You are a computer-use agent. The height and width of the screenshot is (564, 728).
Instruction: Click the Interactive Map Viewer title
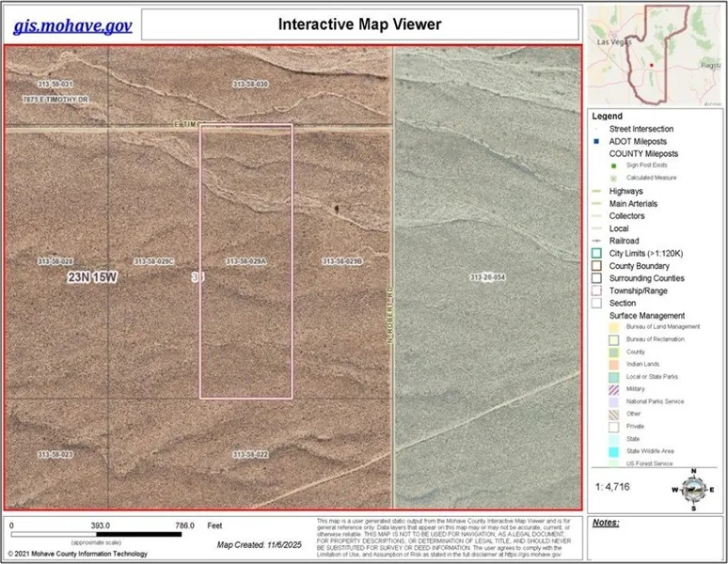point(359,23)
